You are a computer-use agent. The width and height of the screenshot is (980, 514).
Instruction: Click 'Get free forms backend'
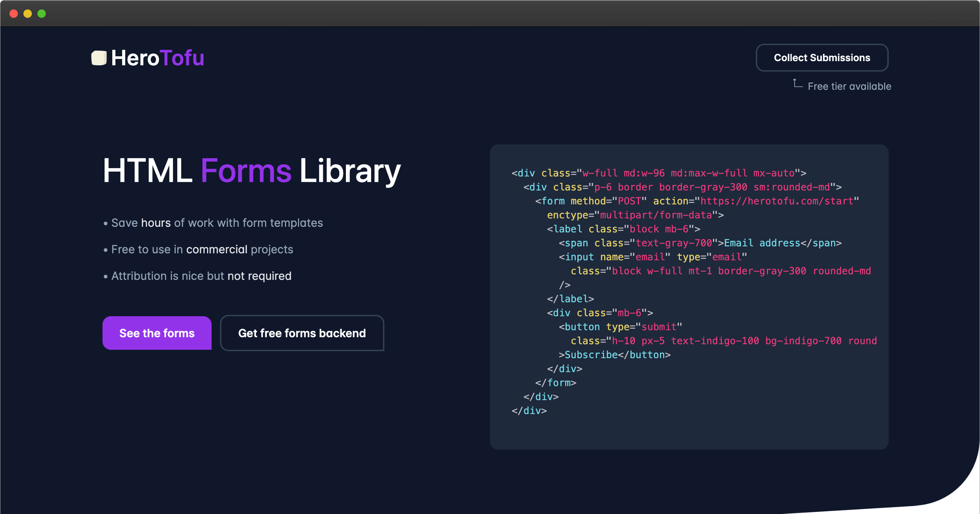pyautogui.click(x=302, y=333)
